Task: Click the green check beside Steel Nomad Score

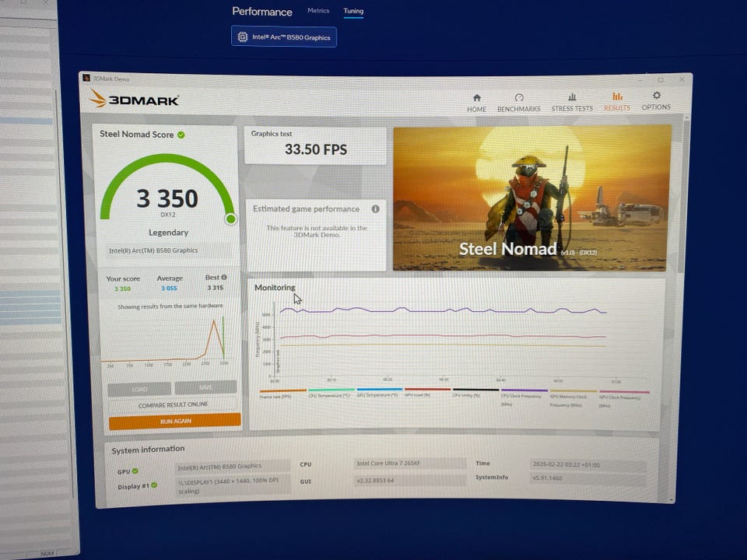Action: click(x=181, y=135)
